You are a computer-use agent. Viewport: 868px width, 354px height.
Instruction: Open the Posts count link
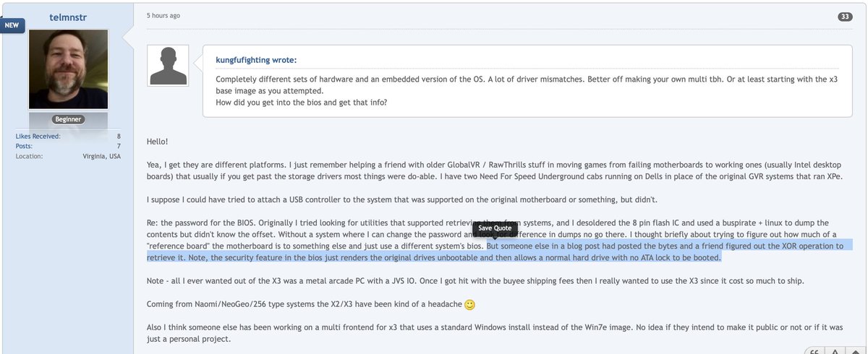(x=23, y=146)
